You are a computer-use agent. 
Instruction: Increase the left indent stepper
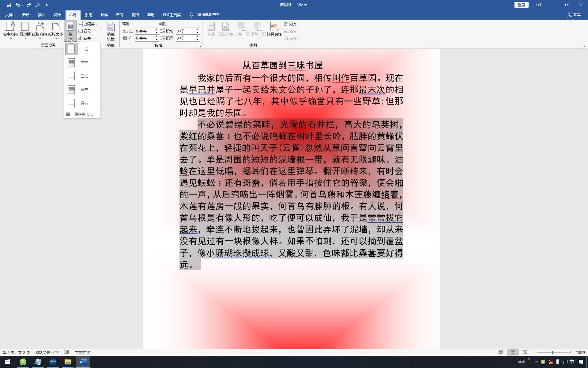[157, 29]
